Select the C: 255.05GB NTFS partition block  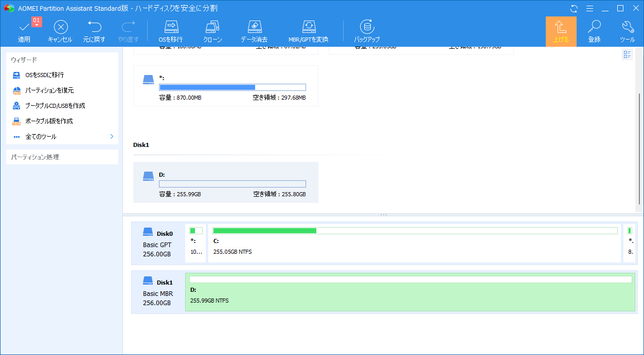pos(415,244)
